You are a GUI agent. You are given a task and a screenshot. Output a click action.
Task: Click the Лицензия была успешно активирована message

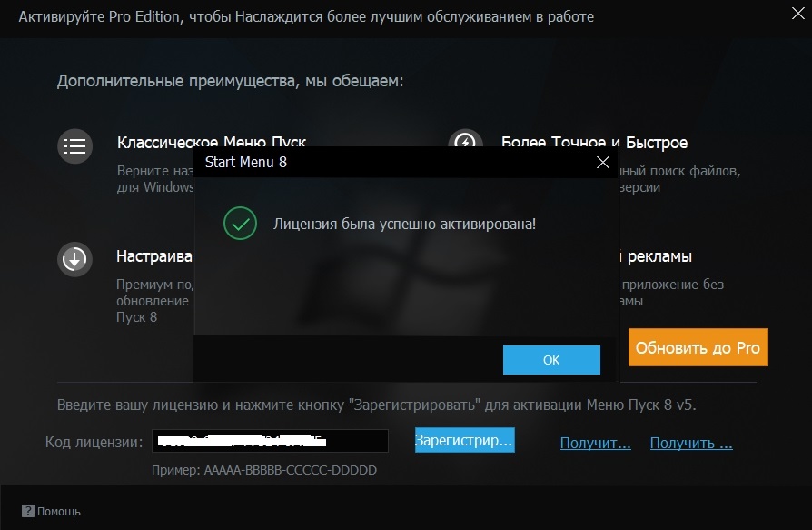(404, 224)
